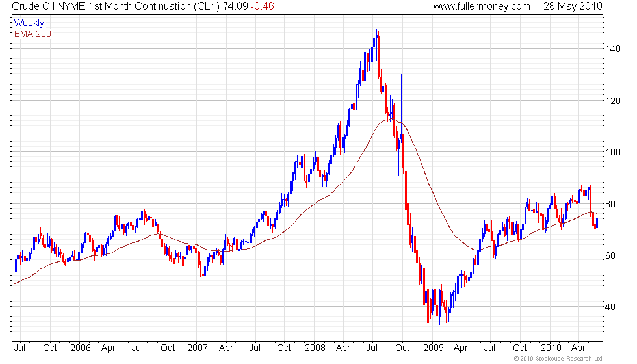Image resolution: width=637 pixels, height=364 pixels.
Task: Click the '2010' year label on time axis
Action: pos(551,348)
